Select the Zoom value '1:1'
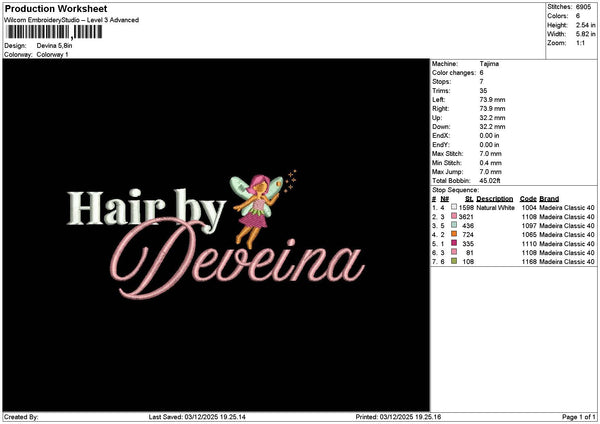 click(x=580, y=43)
